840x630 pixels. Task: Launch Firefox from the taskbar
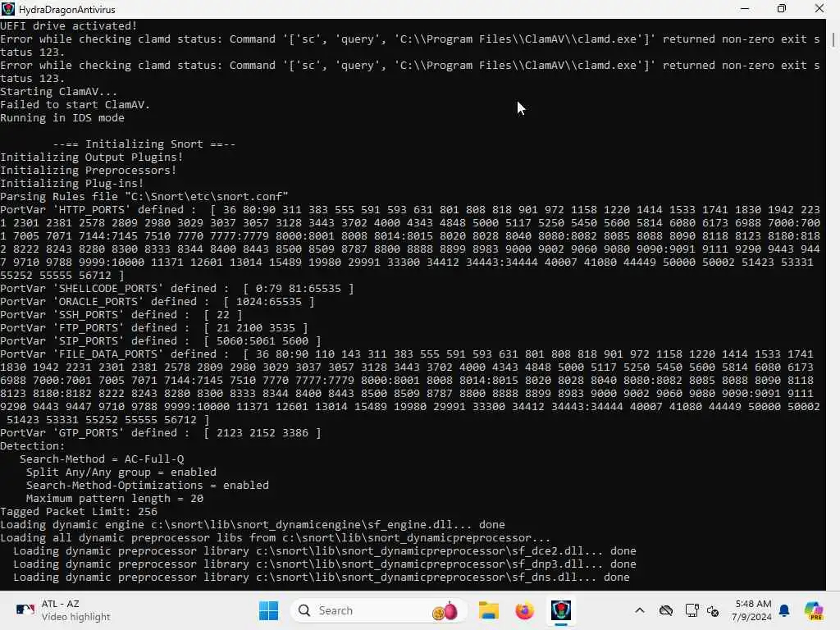point(524,610)
